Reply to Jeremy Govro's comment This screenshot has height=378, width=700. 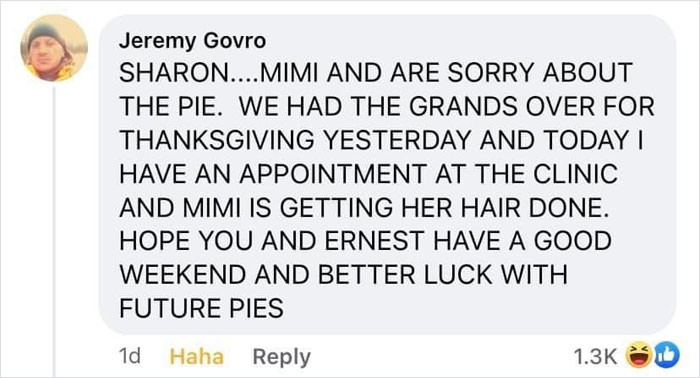coord(281,357)
